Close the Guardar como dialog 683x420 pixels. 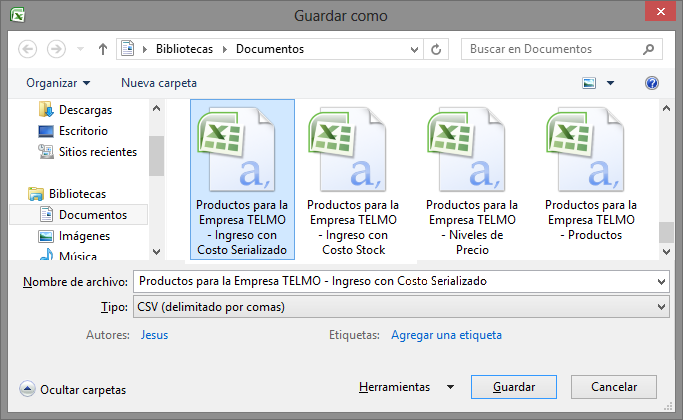660,12
